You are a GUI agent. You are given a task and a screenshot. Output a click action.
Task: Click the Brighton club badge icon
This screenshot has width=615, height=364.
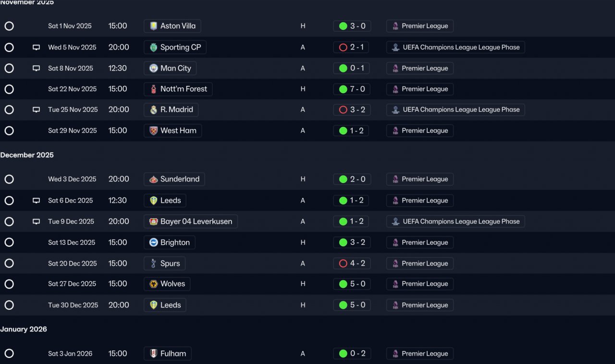click(x=154, y=243)
